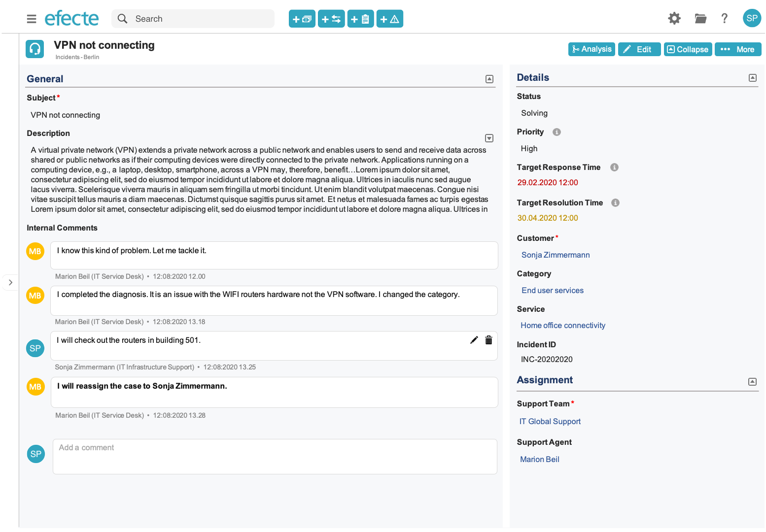
Task: Create new item with the money bills icon
Action: click(302, 19)
